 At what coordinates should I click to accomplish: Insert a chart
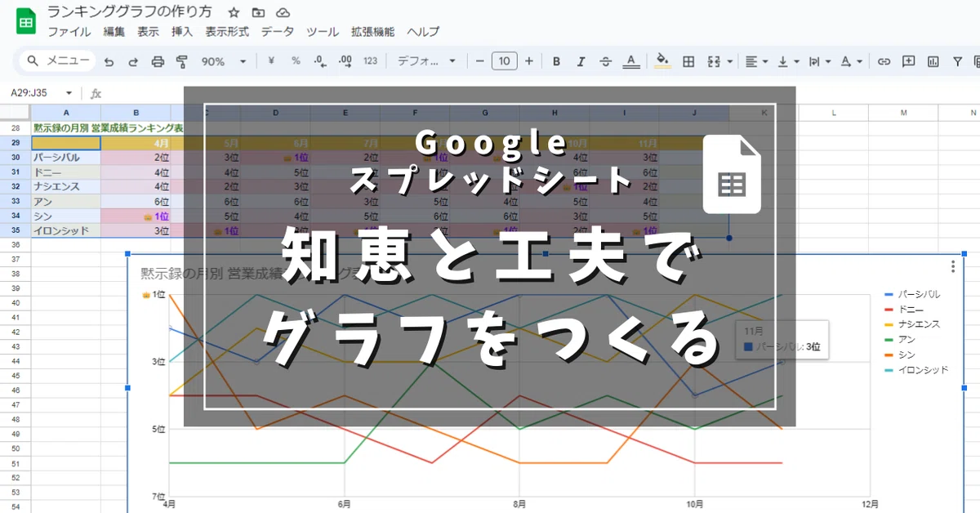coord(933,61)
